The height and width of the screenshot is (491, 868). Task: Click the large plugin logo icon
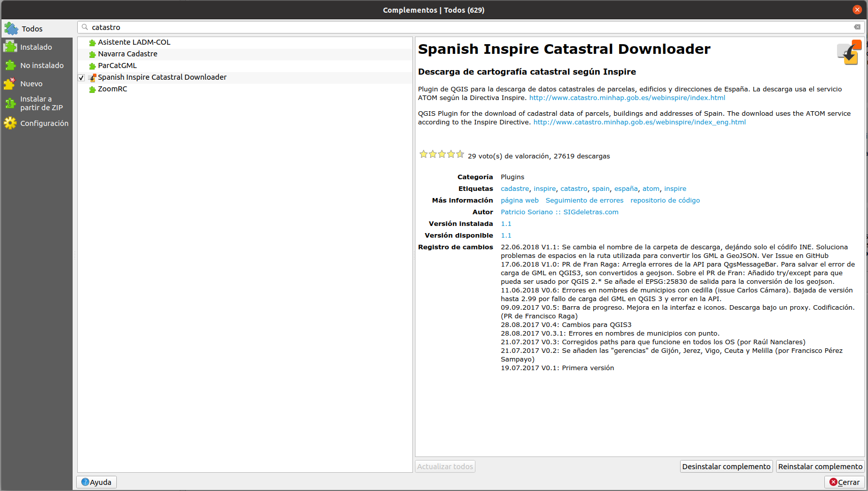(849, 52)
